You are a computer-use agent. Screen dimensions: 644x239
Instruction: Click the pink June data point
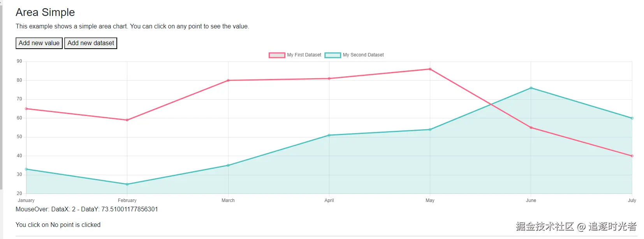pyautogui.click(x=531, y=128)
